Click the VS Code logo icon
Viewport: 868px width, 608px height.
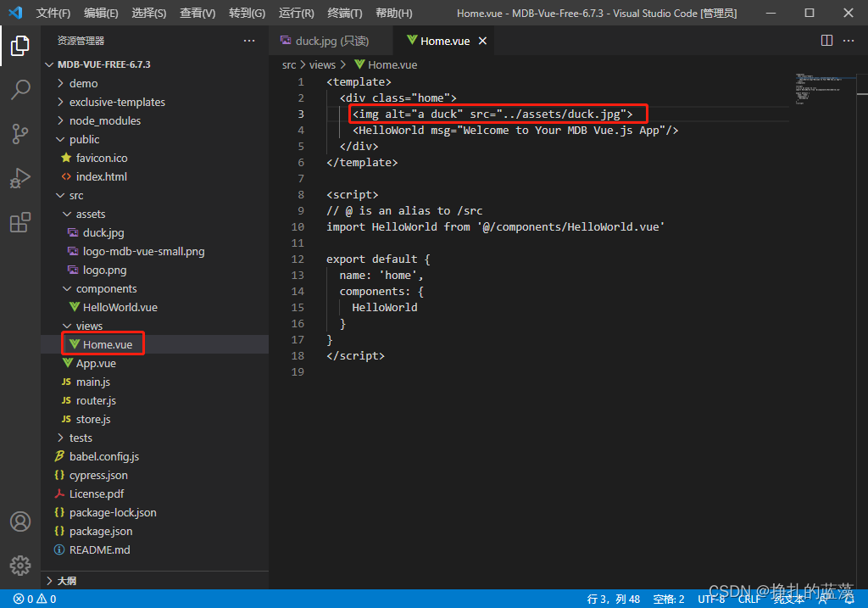tap(15, 12)
